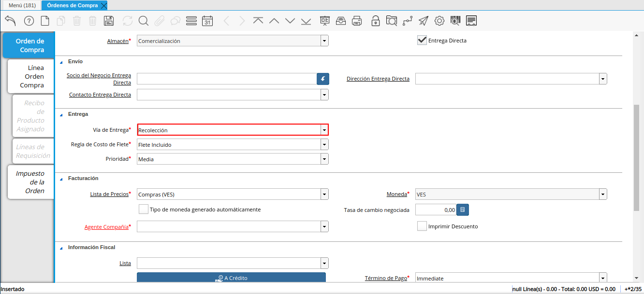Check the Imprimir Descuento box
The image size is (644, 294).
tap(422, 226)
